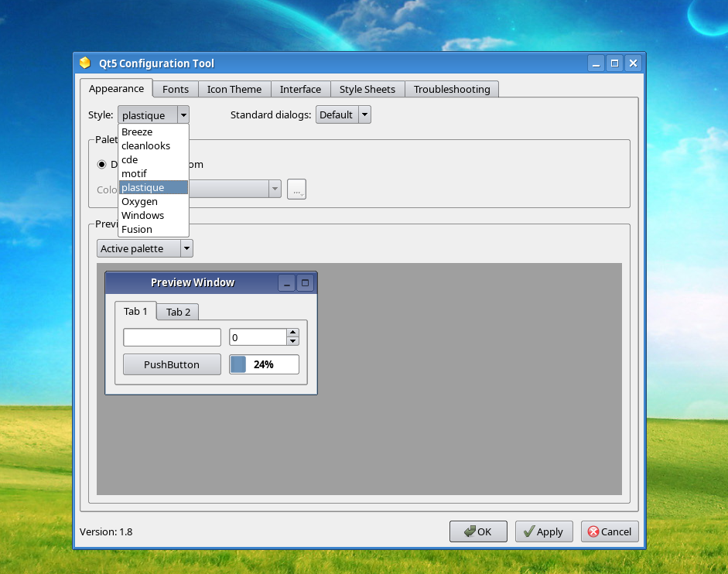Open the Standard dialogs dropdown
This screenshot has width=728, height=574.
[x=343, y=114]
